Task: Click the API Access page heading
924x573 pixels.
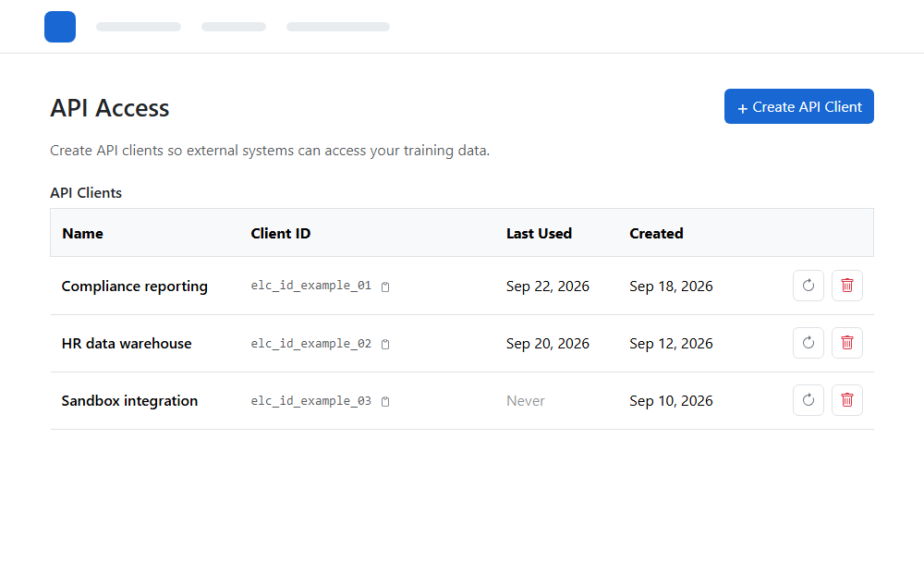Action: (110, 108)
